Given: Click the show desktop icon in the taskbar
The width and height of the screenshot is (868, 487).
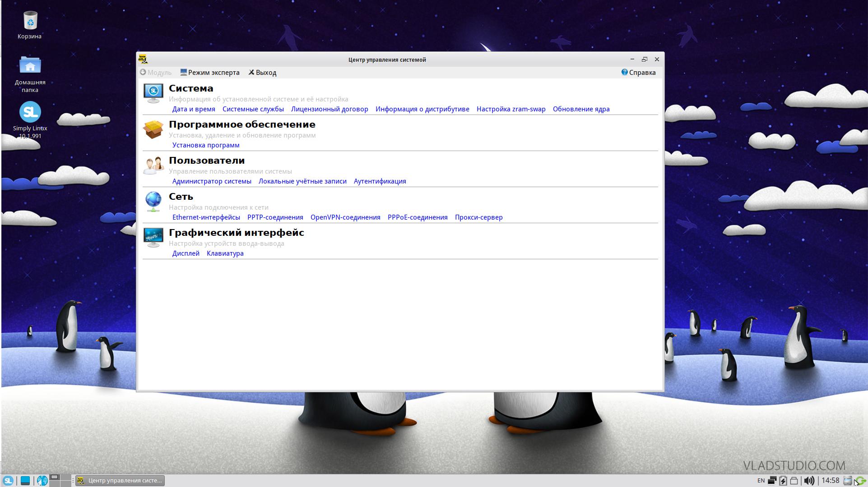Looking at the screenshot, I should click(x=25, y=481).
